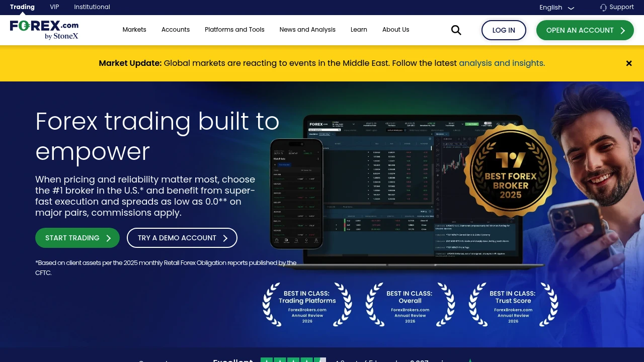Click the LOG IN button
Screen dimensions: 644x362
504,30
